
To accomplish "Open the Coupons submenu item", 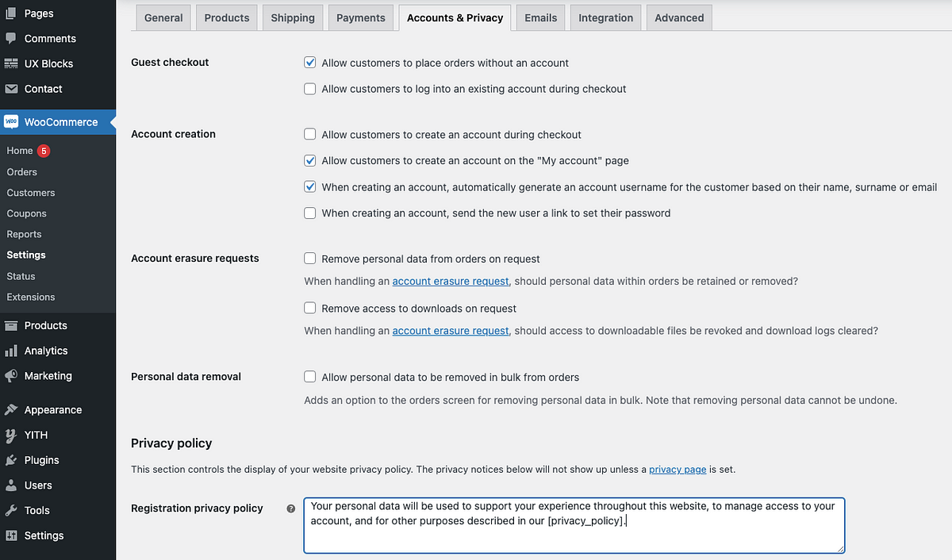I will [27, 213].
